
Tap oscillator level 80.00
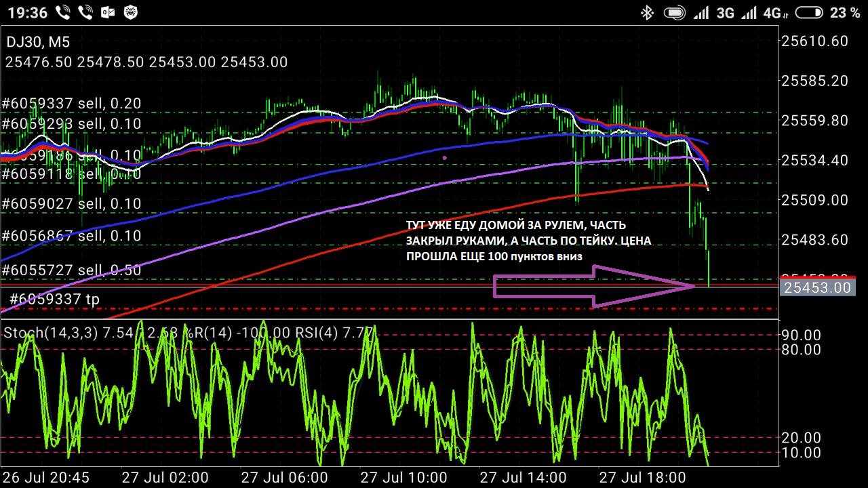pos(802,350)
